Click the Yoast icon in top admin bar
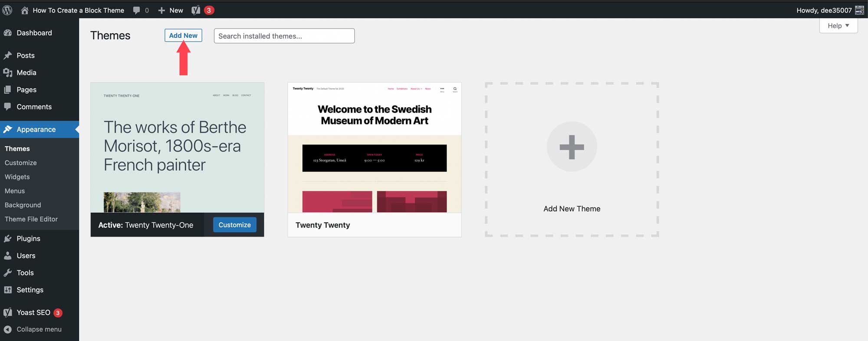The height and width of the screenshot is (341, 868). 196,10
